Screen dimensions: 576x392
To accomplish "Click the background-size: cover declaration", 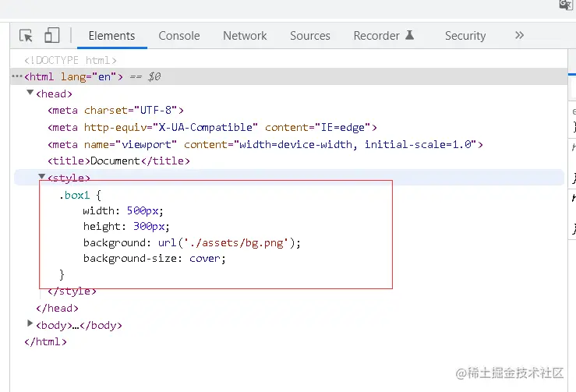I will click(154, 259).
